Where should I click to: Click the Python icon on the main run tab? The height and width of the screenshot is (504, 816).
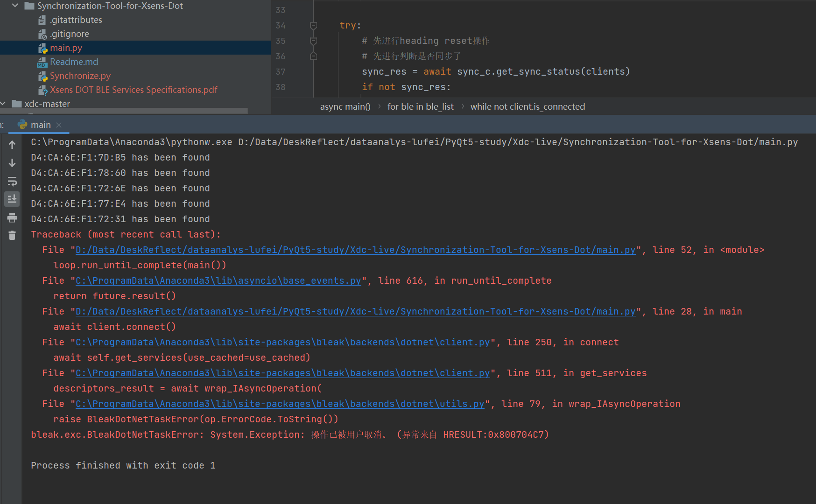click(22, 124)
